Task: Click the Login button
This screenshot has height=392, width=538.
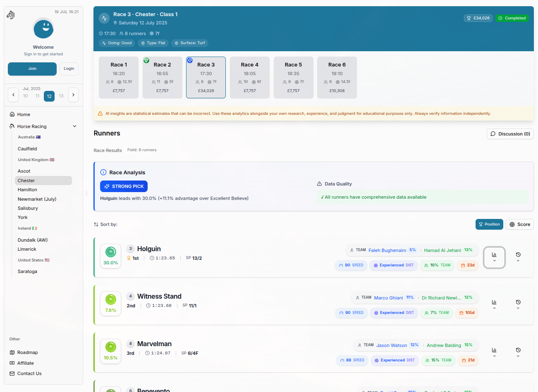Action: click(69, 69)
